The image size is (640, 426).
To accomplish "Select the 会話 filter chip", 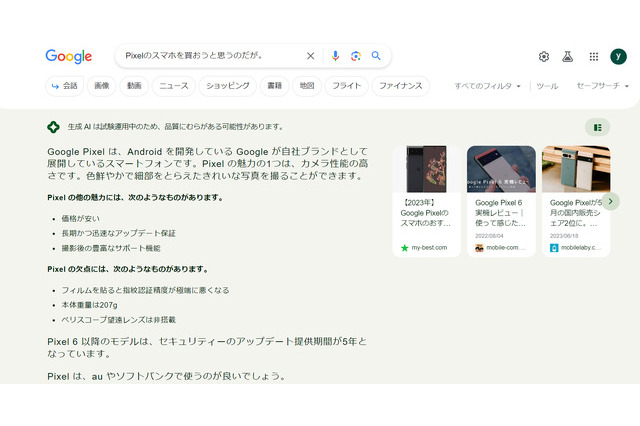I will 64,86.
